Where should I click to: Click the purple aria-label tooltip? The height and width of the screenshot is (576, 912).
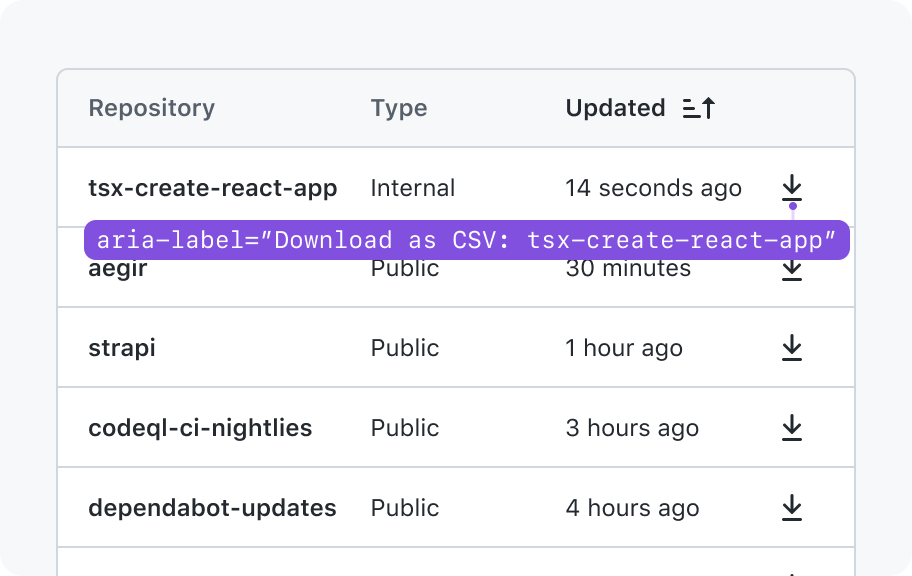point(466,240)
